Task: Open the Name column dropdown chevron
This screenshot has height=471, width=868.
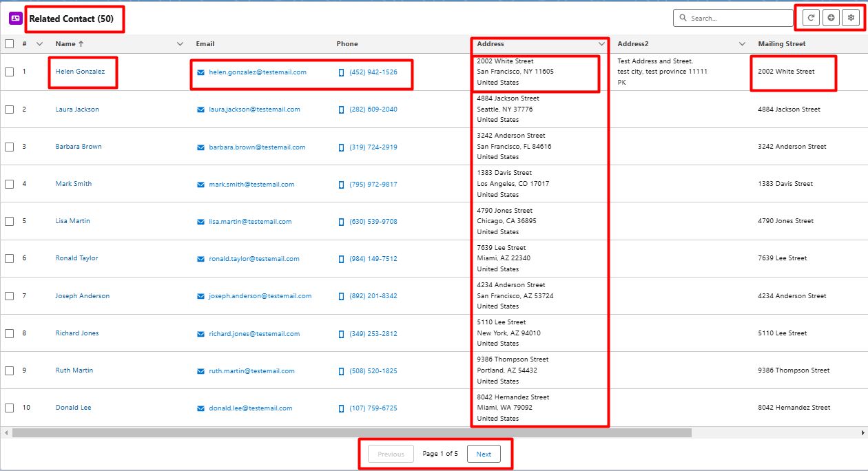Action: point(180,44)
